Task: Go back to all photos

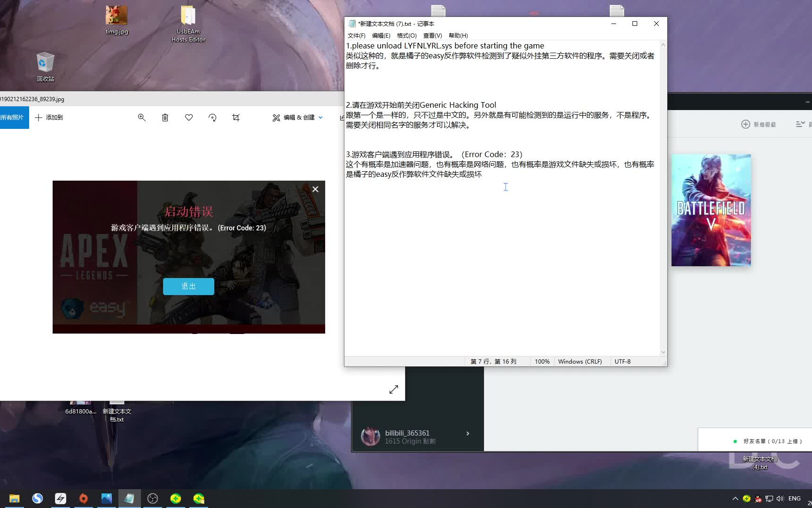Action: point(13,118)
